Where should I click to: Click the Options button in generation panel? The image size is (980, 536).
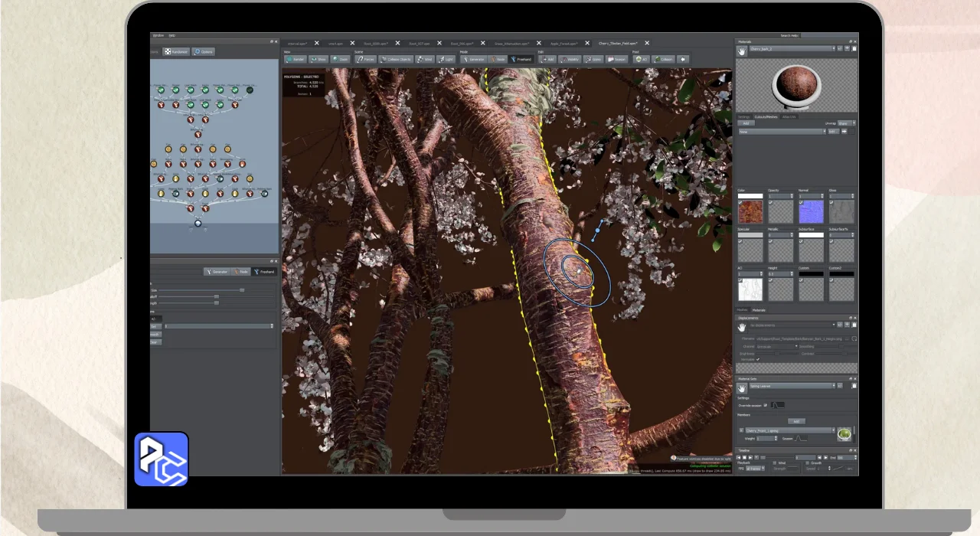(203, 52)
